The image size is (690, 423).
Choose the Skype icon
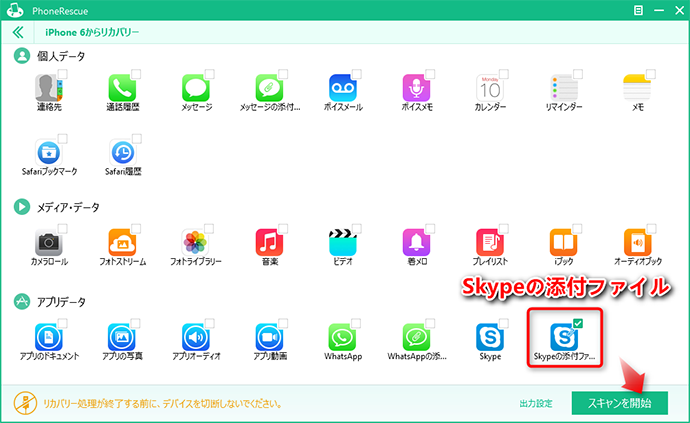pos(490,337)
